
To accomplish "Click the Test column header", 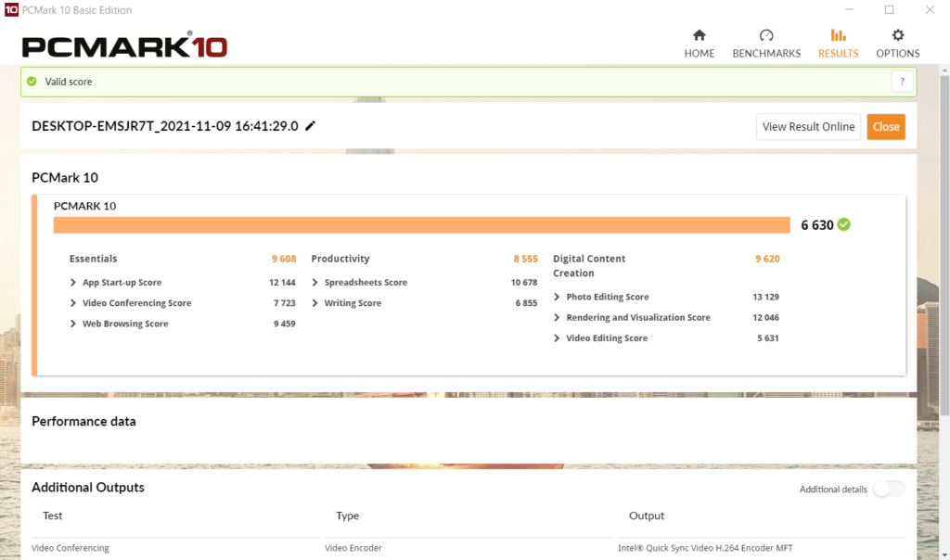I will (x=52, y=515).
